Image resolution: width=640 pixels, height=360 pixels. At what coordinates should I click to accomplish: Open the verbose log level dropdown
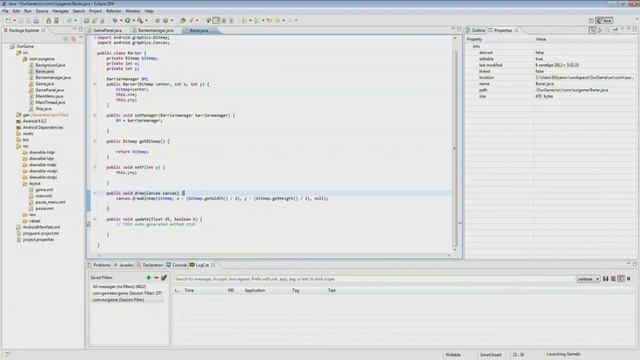point(588,279)
